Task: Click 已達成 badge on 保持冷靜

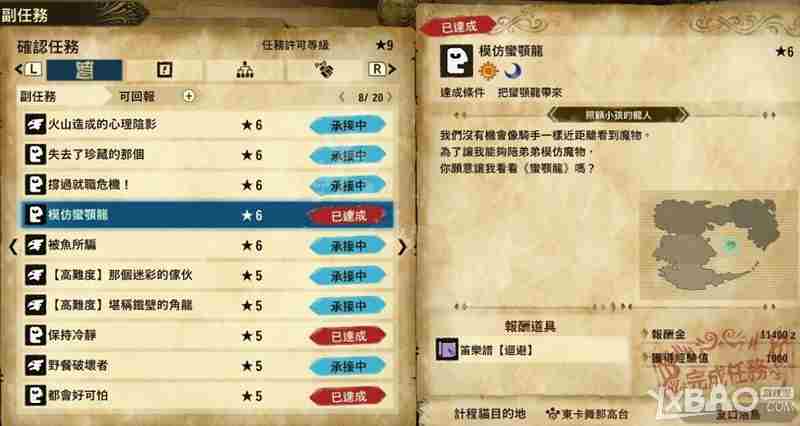Action: [348, 336]
